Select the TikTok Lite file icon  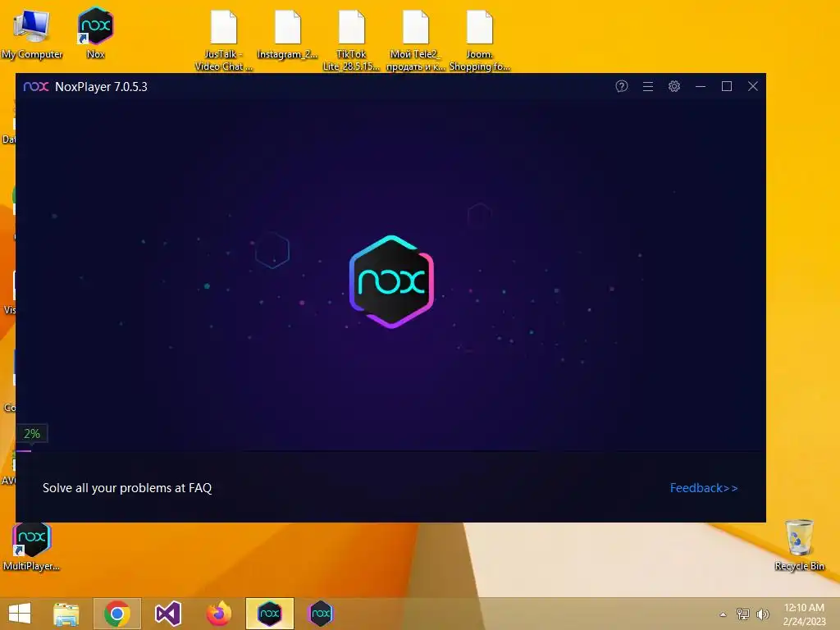point(351,40)
